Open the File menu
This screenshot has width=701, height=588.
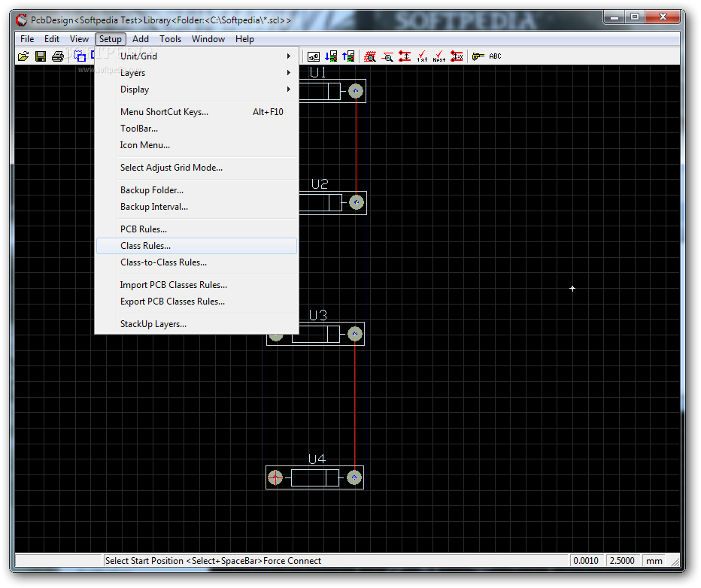click(27, 39)
